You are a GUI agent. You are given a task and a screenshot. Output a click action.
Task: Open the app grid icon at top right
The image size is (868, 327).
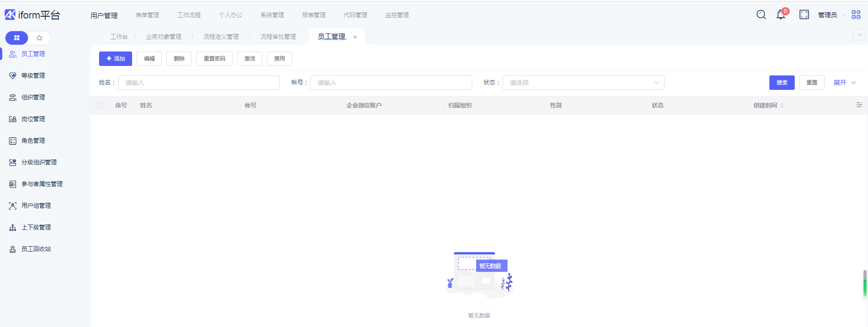click(x=856, y=15)
